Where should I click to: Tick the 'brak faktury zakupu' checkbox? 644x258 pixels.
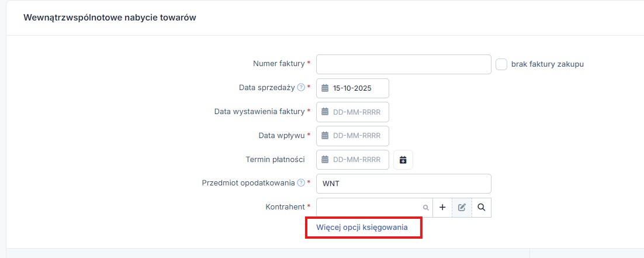point(501,64)
